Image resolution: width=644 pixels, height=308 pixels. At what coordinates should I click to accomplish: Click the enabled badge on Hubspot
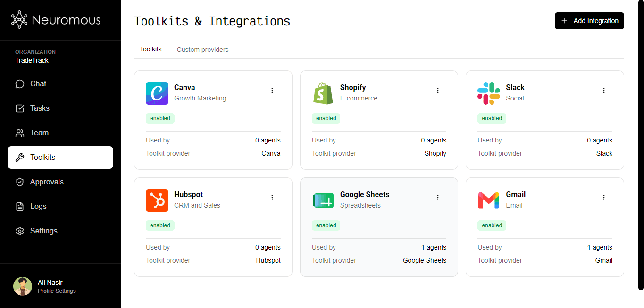click(160, 225)
